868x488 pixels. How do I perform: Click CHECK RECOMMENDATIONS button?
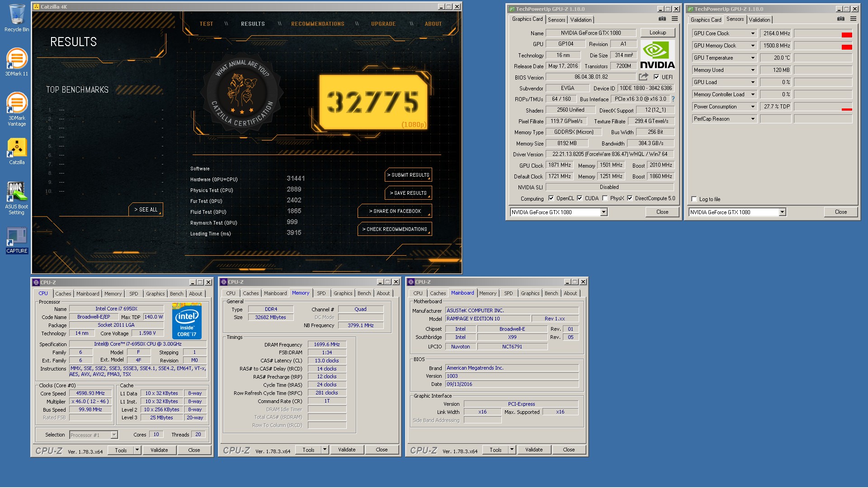[x=395, y=229]
